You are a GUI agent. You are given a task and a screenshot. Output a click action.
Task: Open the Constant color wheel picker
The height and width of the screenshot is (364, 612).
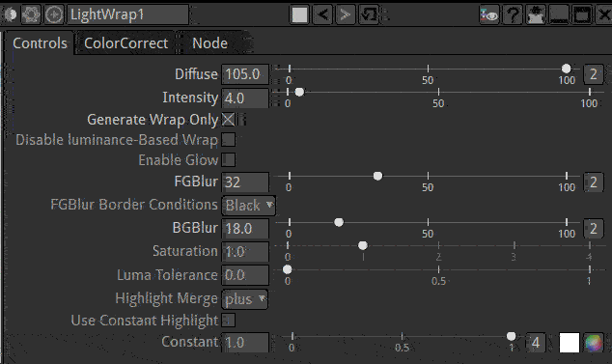(x=594, y=343)
